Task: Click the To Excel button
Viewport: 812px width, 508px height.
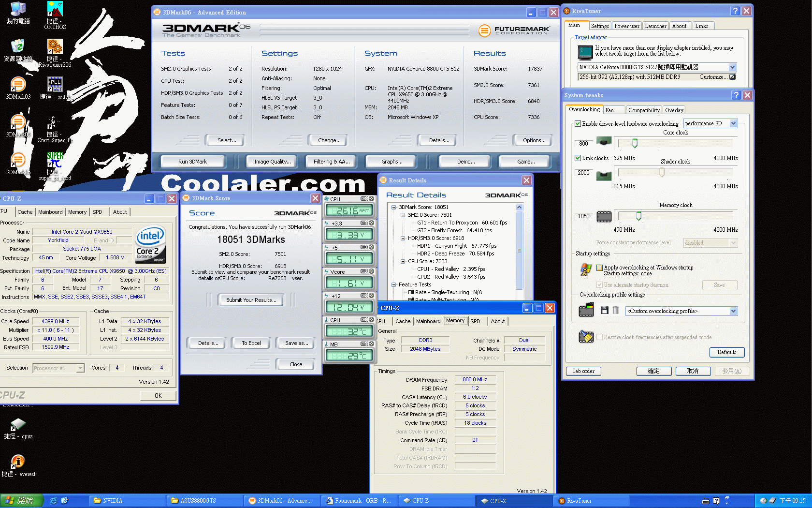Action: point(251,343)
